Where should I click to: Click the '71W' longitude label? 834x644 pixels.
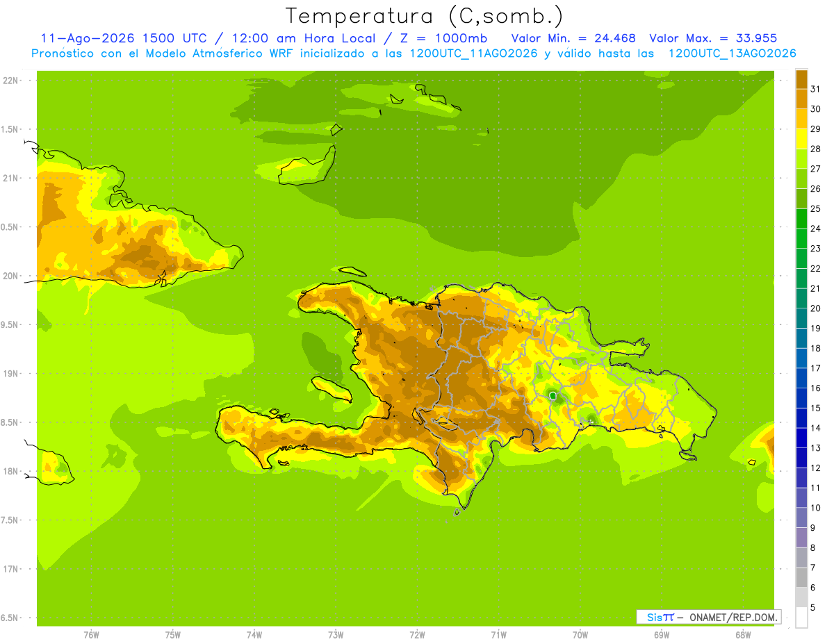[x=498, y=636]
